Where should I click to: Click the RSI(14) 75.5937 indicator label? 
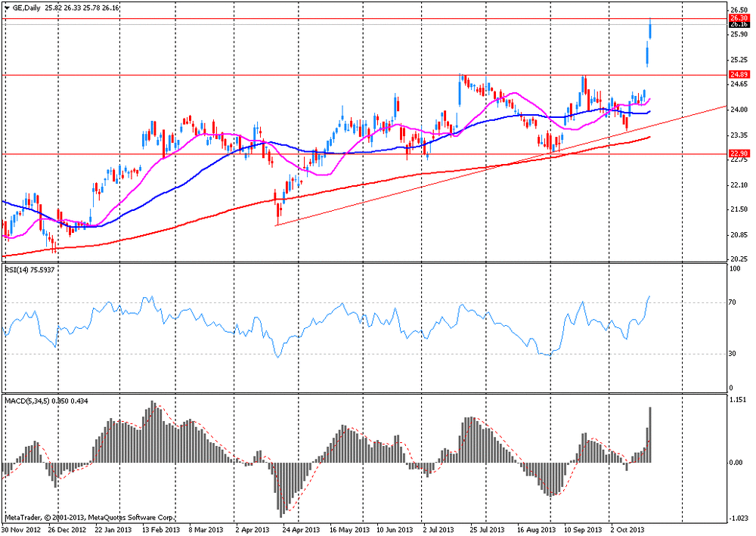[30, 270]
